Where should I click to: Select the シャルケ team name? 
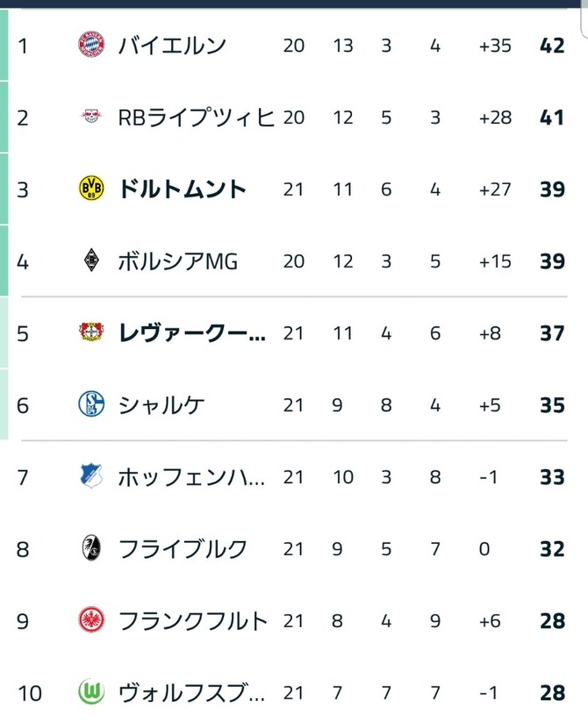point(161,405)
